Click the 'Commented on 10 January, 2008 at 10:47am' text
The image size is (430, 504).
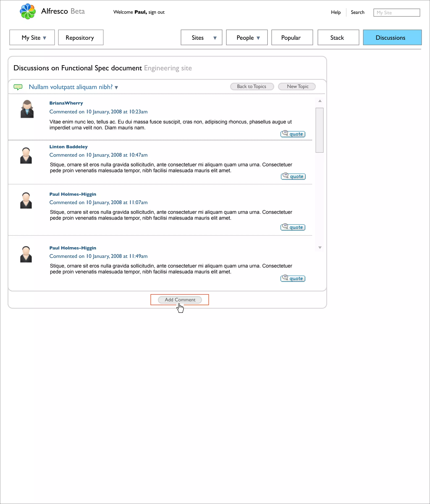[x=98, y=155]
